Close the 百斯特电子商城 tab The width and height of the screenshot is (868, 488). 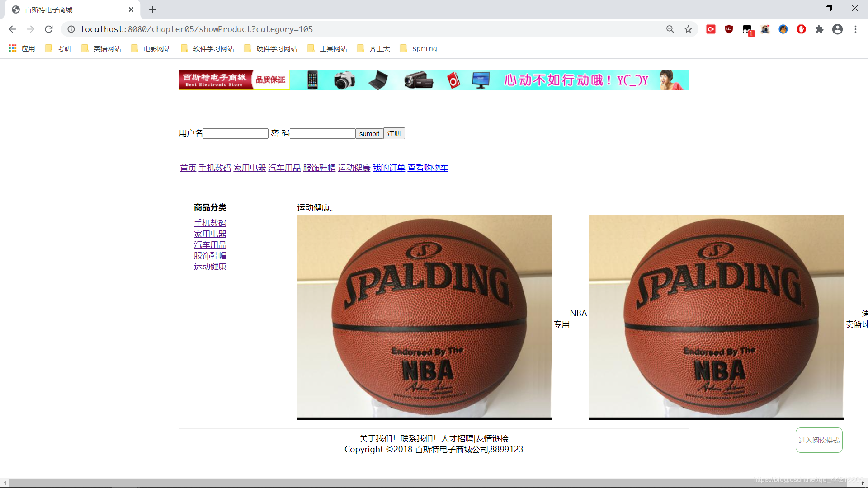tap(131, 9)
